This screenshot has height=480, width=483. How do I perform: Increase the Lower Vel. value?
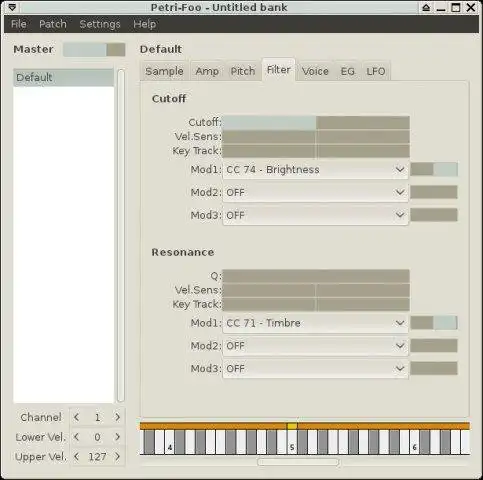click(117, 437)
